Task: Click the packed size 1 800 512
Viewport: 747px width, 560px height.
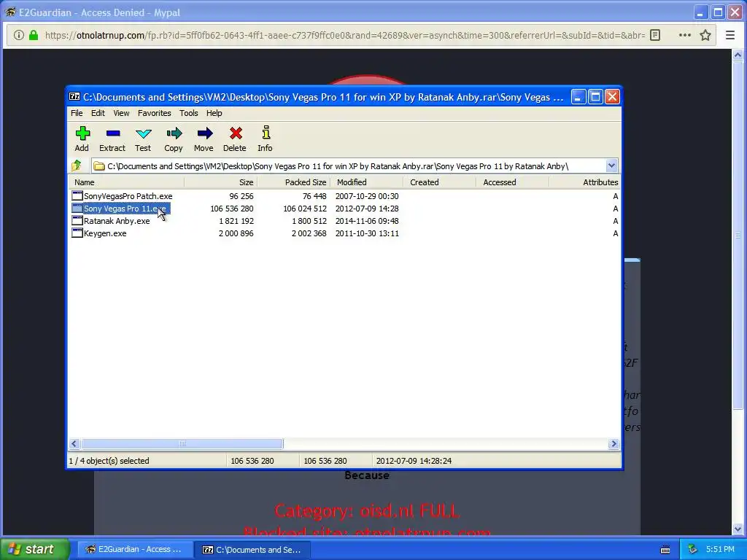Action: click(x=309, y=220)
